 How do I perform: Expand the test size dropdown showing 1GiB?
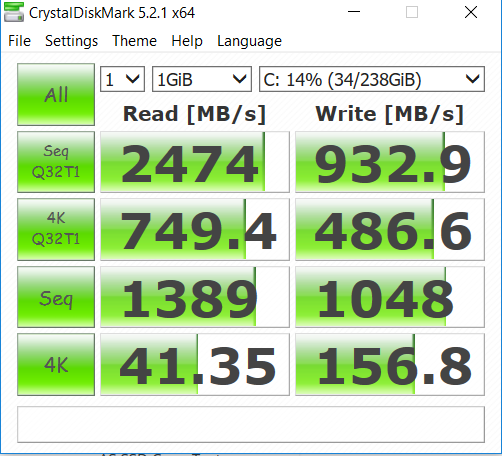pos(202,79)
